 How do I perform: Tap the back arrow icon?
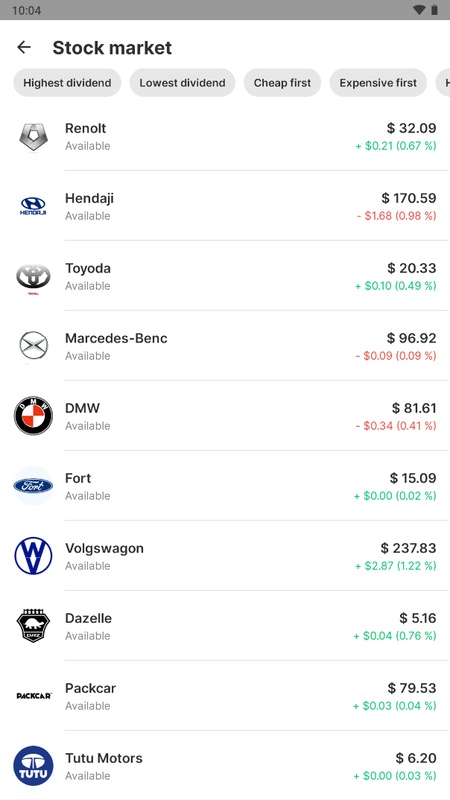24,47
